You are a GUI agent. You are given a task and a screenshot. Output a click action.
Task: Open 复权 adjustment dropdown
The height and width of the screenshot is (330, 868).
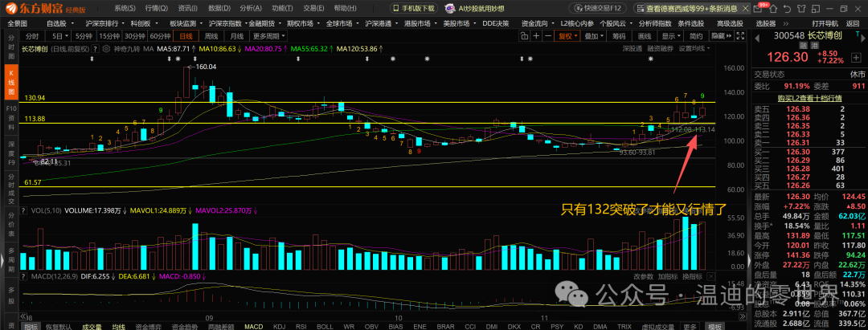pyautogui.click(x=567, y=36)
